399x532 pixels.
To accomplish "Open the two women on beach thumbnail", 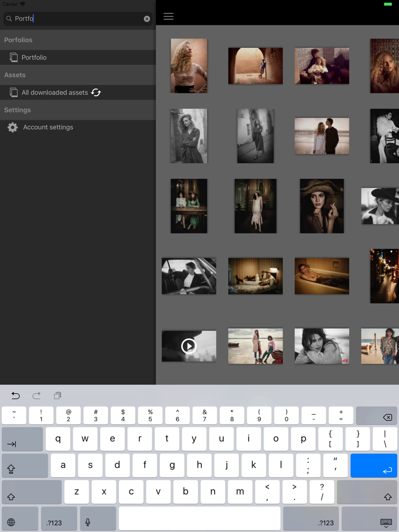I will point(256,346).
